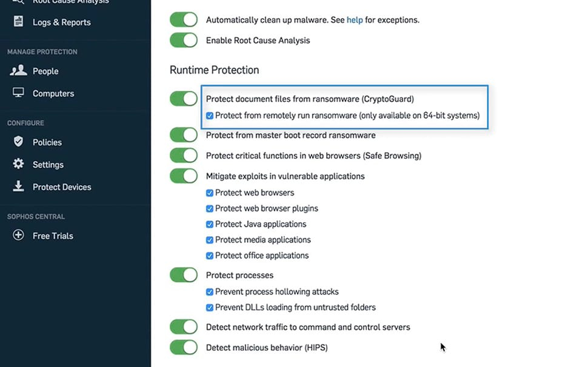Uncheck Prevent process hollowing attacks

point(209,291)
